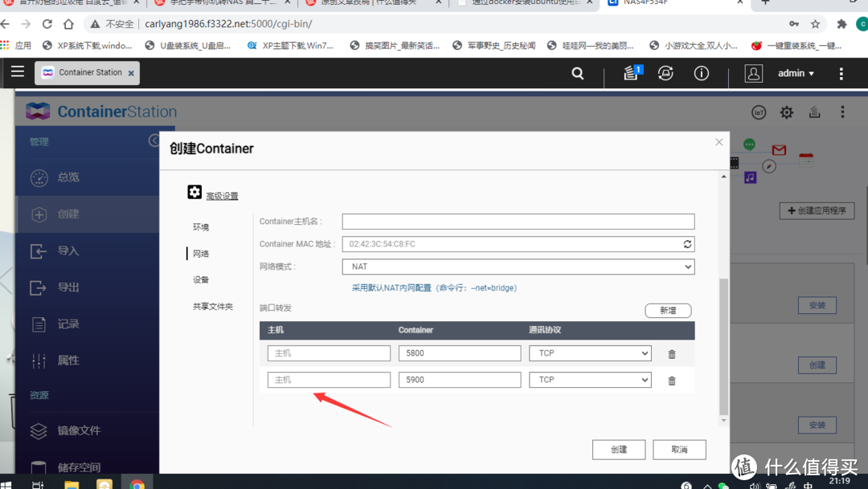Switch to the 网络 settings tab
The image size is (868, 489).
point(201,254)
